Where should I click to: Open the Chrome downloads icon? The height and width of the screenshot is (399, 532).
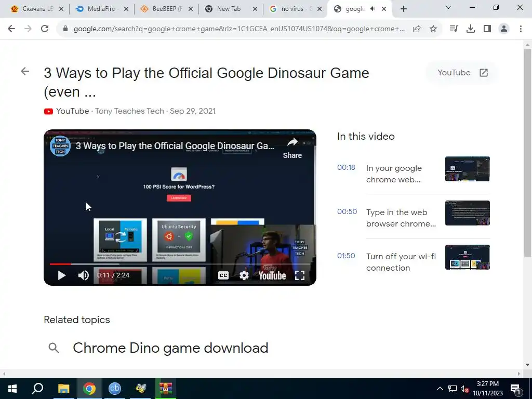[x=471, y=29]
